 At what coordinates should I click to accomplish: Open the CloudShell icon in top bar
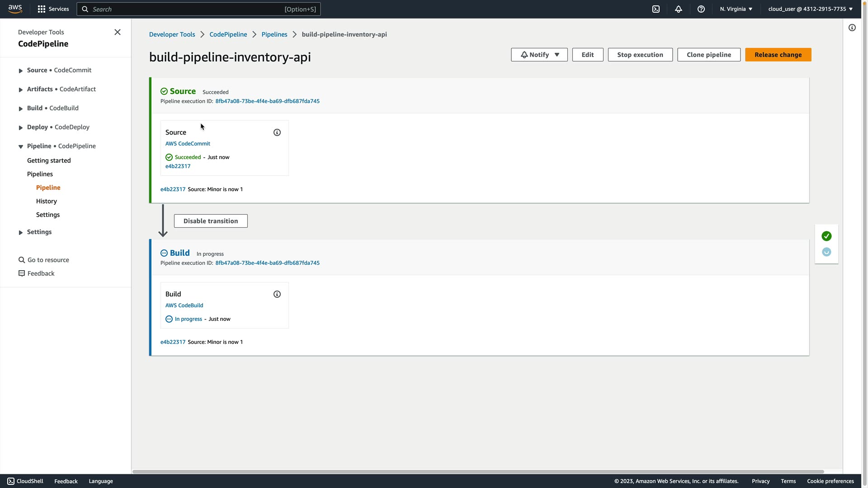[x=656, y=9]
